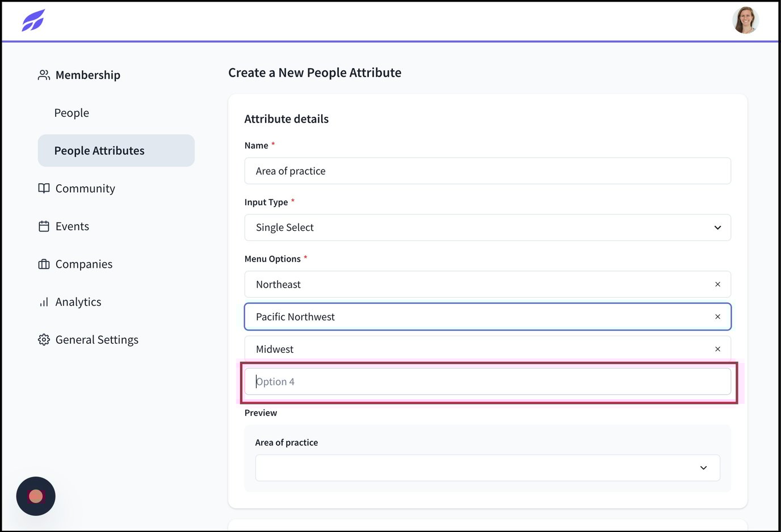This screenshot has height=532, width=781.
Task: Navigate to the People section
Action: point(72,112)
